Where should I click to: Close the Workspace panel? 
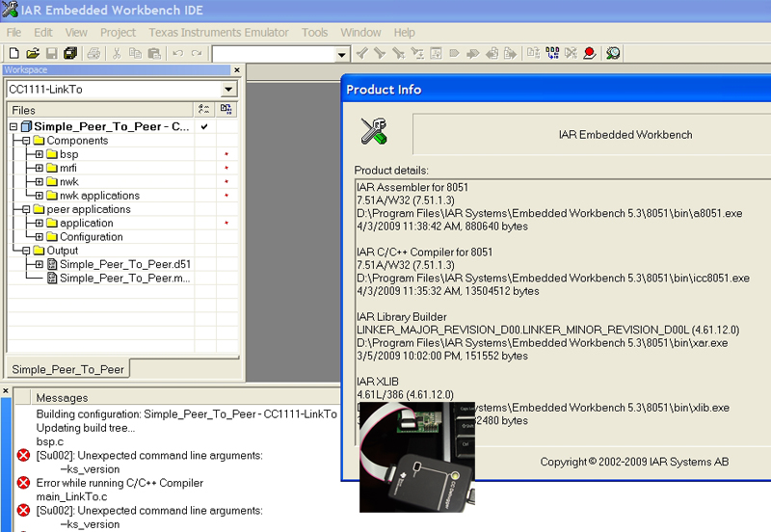(237, 70)
